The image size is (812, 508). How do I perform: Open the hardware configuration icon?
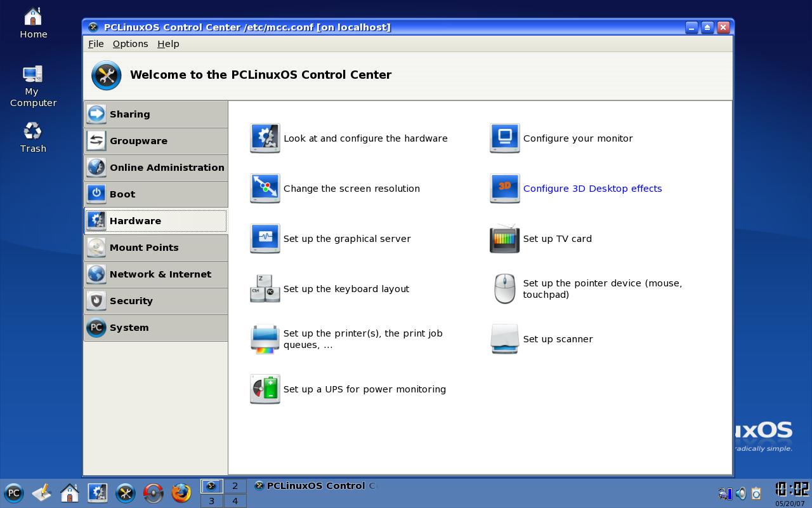[x=265, y=138]
